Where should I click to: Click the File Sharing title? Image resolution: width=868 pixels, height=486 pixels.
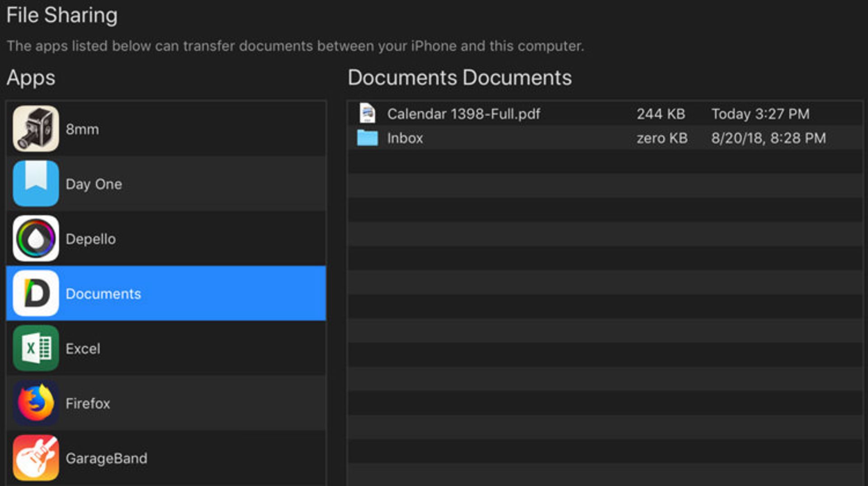[62, 15]
